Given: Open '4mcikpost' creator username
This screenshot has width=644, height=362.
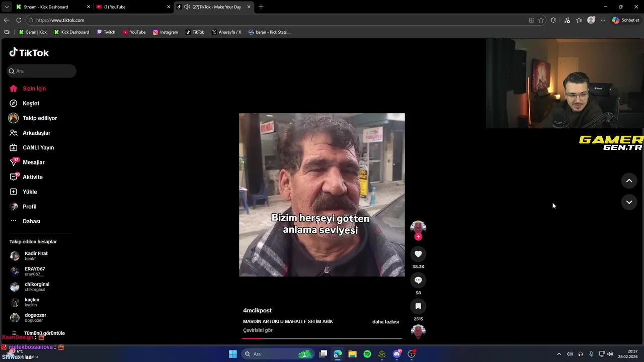Looking at the screenshot, I should (x=257, y=311).
